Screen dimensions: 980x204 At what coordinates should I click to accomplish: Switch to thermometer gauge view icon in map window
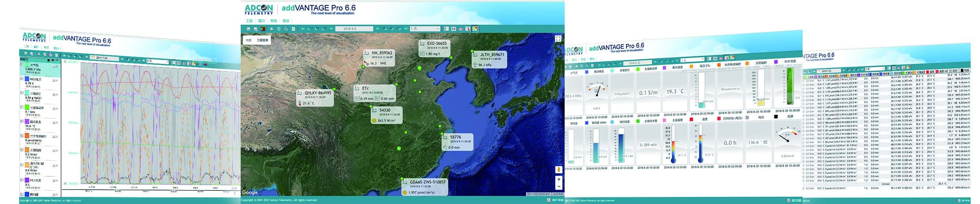[468, 29]
